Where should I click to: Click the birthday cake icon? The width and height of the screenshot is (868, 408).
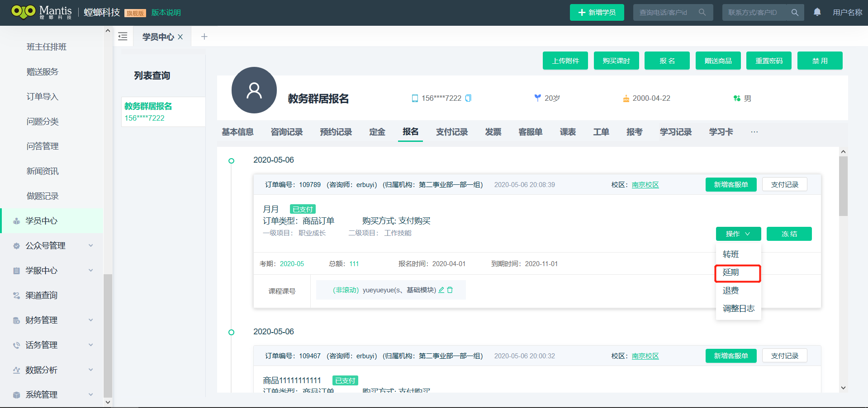(626, 98)
